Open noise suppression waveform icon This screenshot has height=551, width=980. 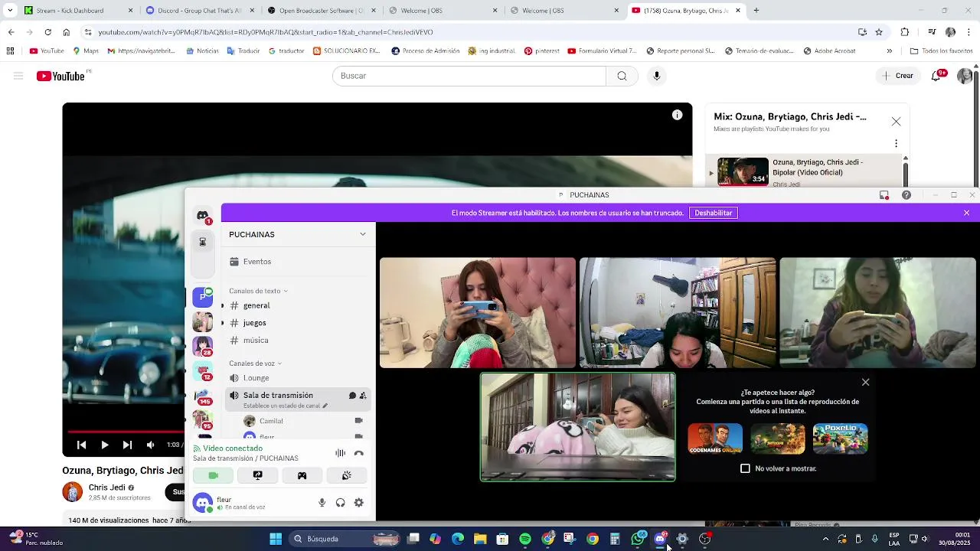click(x=340, y=453)
